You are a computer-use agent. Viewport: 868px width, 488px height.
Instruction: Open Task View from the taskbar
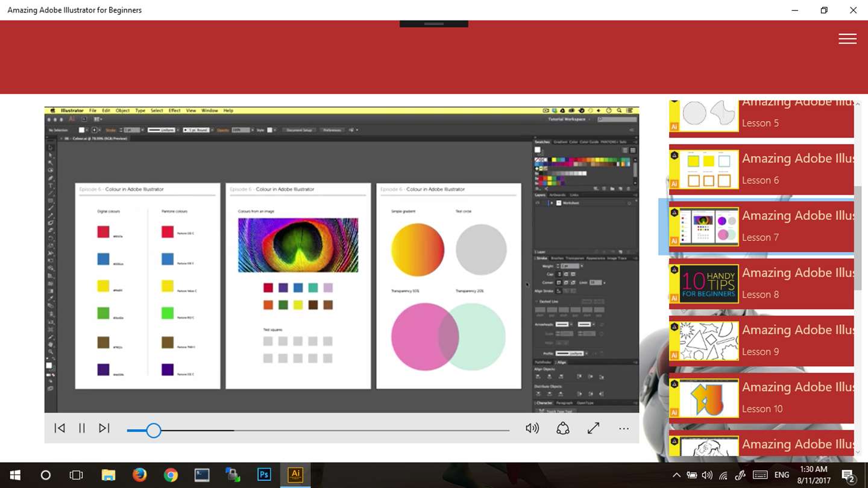pyautogui.click(x=77, y=475)
